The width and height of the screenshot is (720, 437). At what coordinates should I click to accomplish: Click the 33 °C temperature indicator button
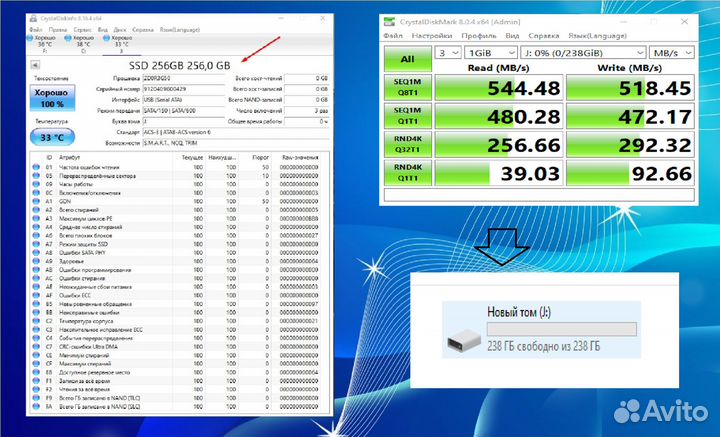[52, 137]
